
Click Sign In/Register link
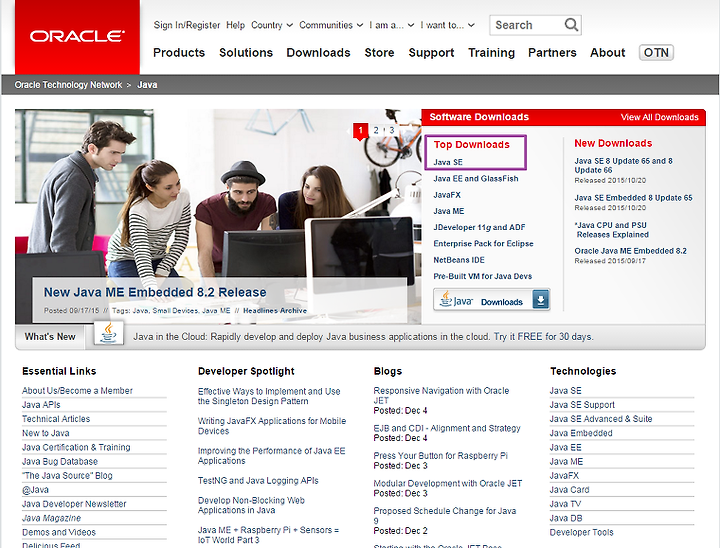[187, 25]
